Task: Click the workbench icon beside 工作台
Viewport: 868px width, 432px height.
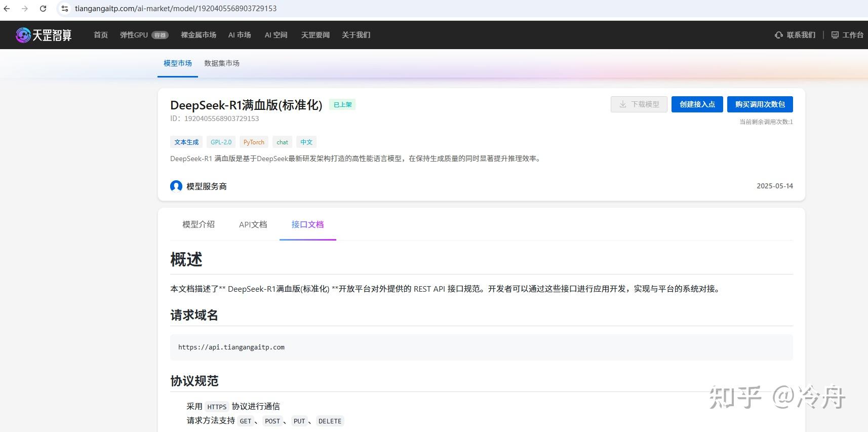Action: pyautogui.click(x=835, y=35)
